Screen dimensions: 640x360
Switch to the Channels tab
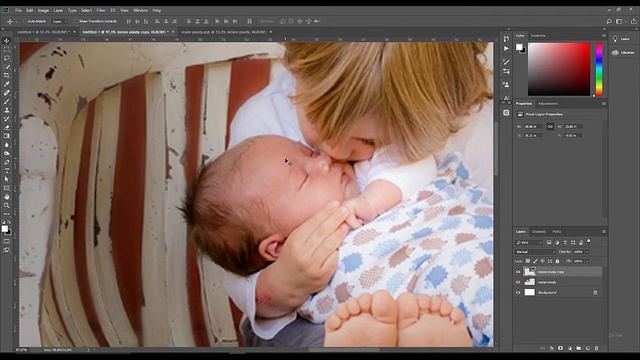539,231
